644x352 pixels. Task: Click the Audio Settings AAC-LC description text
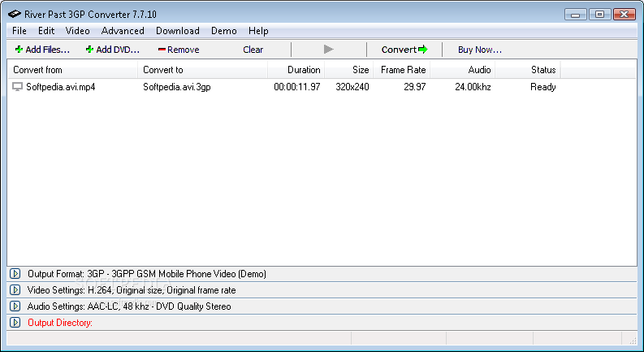(129, 306)
